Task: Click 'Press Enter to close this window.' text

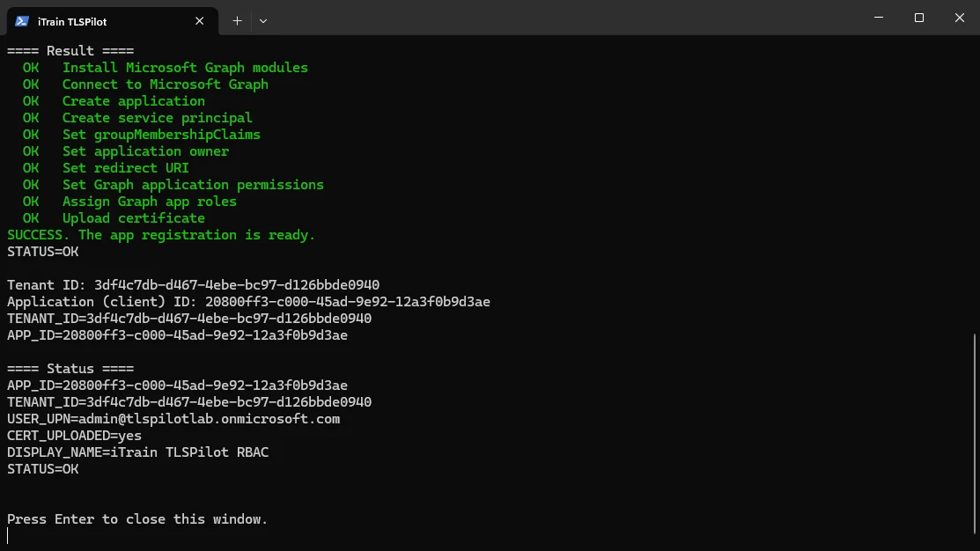Action: pyautogui.click(x=136, y=519)
